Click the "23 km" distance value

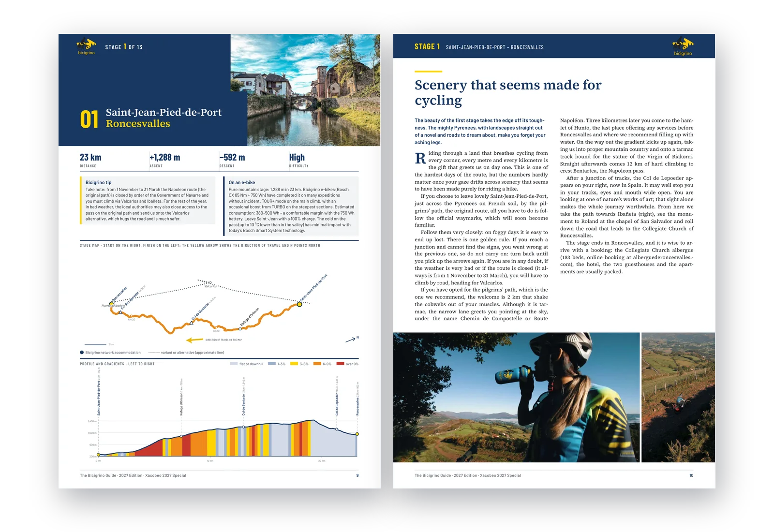(x=90, y=157)
